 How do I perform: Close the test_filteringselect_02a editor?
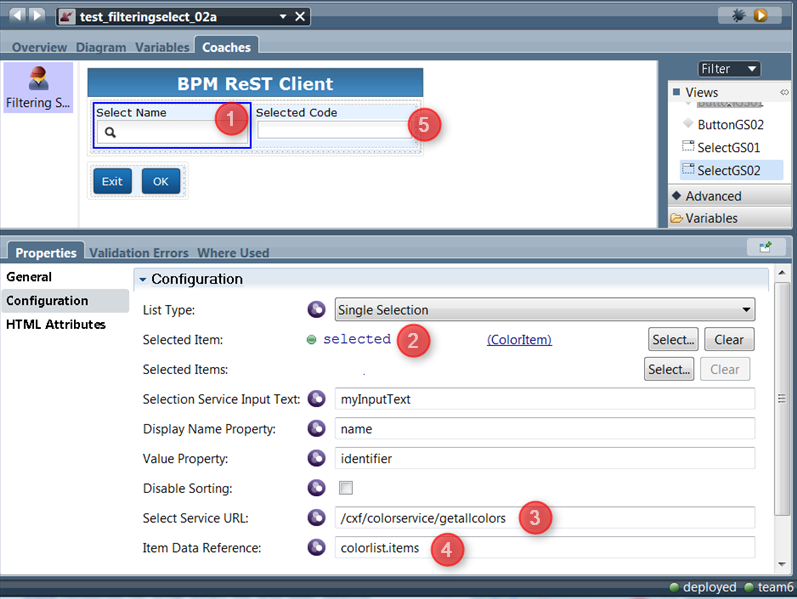tap(300, 17)
